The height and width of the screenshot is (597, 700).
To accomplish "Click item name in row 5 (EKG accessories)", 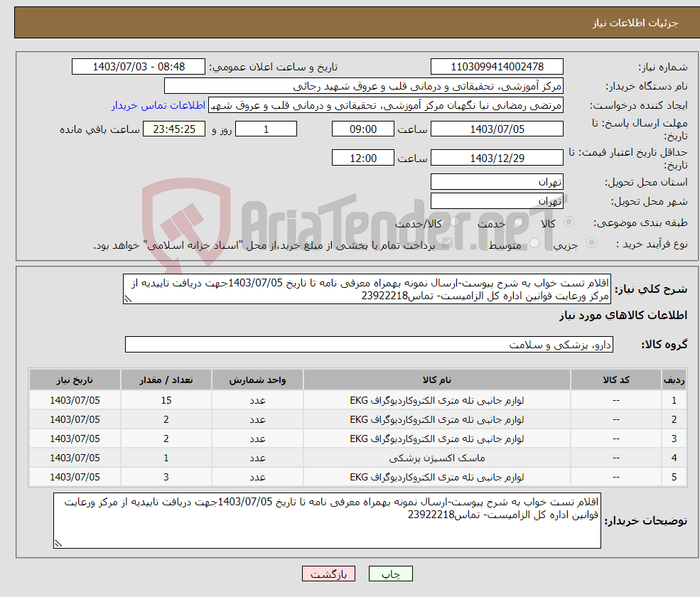I will (x=437, y=477).
